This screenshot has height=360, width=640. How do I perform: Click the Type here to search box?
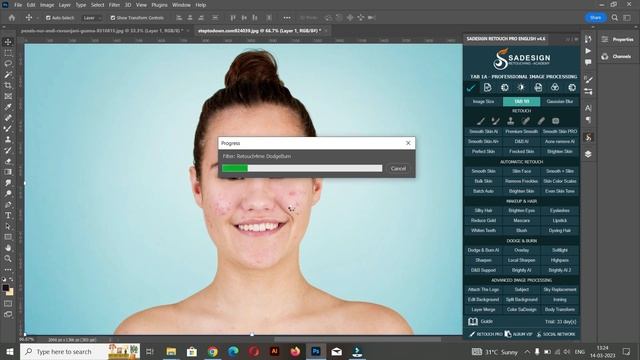pyautogui.click(x=80, y=351)
